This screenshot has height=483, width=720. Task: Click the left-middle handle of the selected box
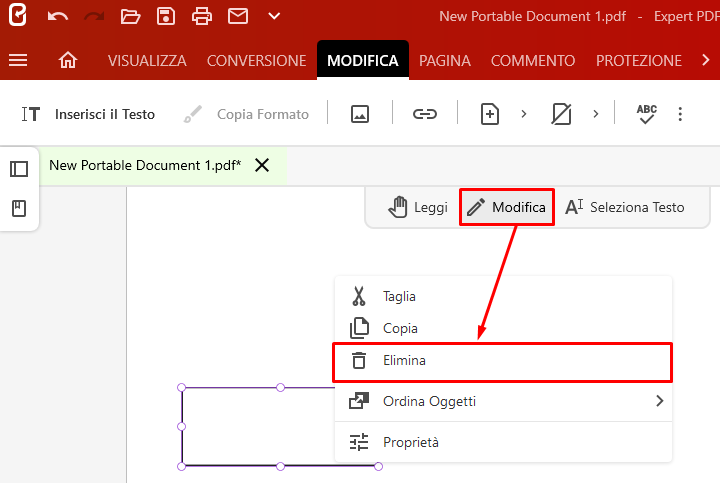[181, 427]
